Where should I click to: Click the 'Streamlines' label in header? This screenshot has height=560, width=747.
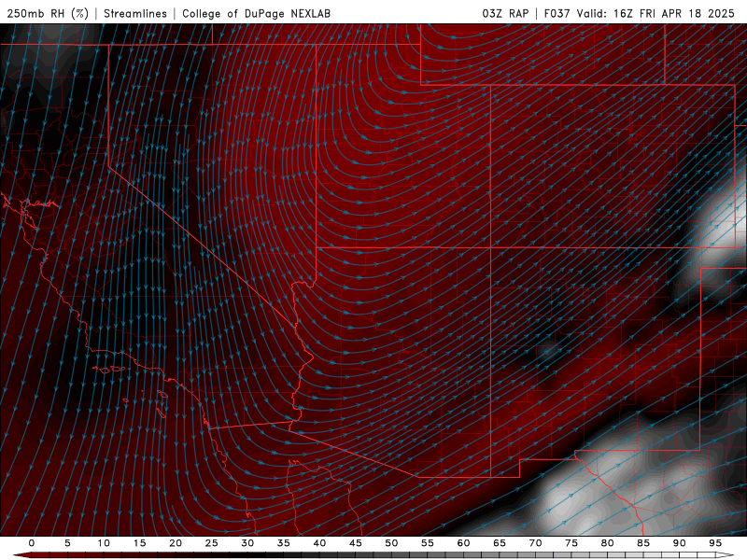(135, 13)
